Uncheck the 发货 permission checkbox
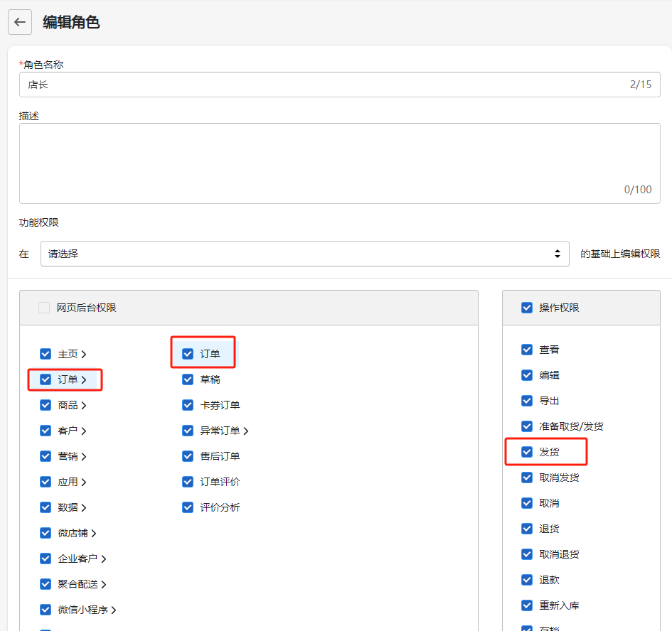This screenshot has width=672, height=631. coord(527,452)
